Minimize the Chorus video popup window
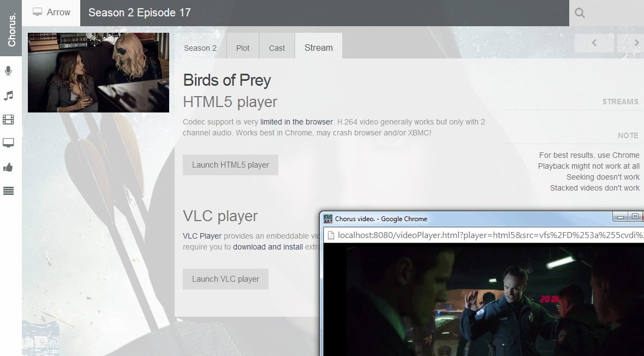 [x=621, y=217]
